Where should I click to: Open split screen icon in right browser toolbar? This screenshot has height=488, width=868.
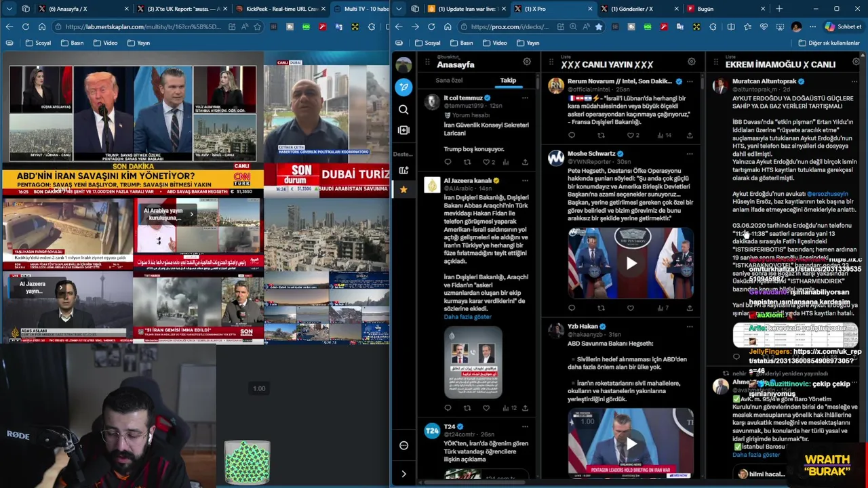(x=731, y=26)
